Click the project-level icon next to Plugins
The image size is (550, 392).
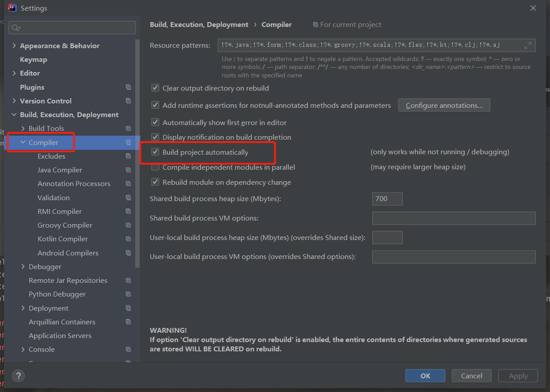[129, 87]
